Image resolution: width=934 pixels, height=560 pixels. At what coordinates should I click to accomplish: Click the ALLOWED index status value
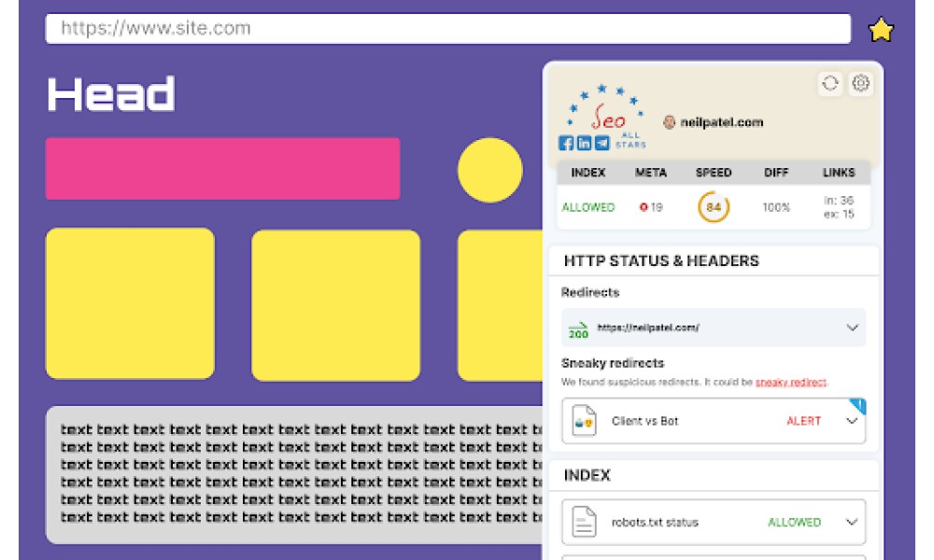pyautogui.click(x=587, y=207)
